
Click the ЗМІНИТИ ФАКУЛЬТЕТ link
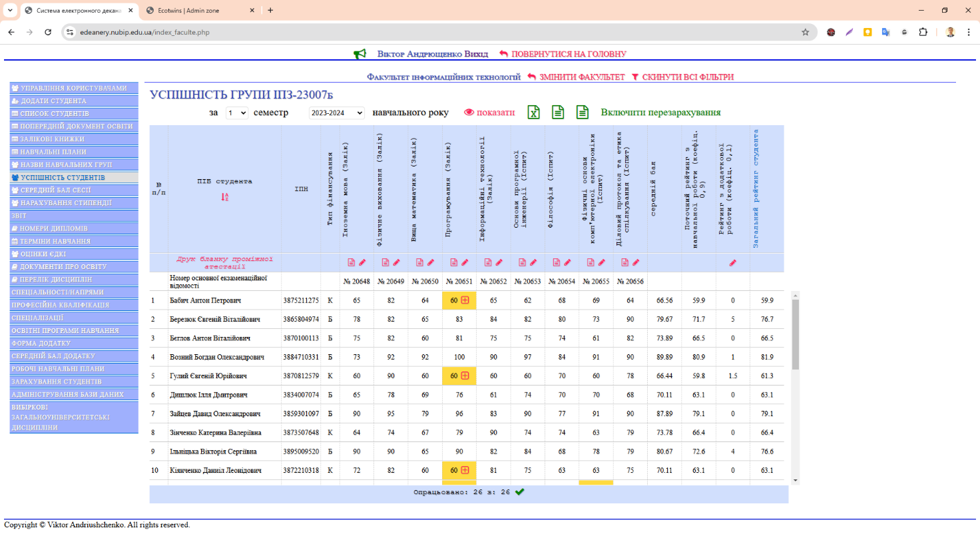[576, 77]
